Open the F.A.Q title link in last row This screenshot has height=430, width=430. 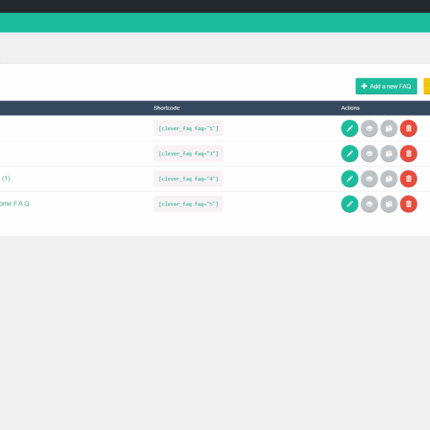tap(15, 204)
